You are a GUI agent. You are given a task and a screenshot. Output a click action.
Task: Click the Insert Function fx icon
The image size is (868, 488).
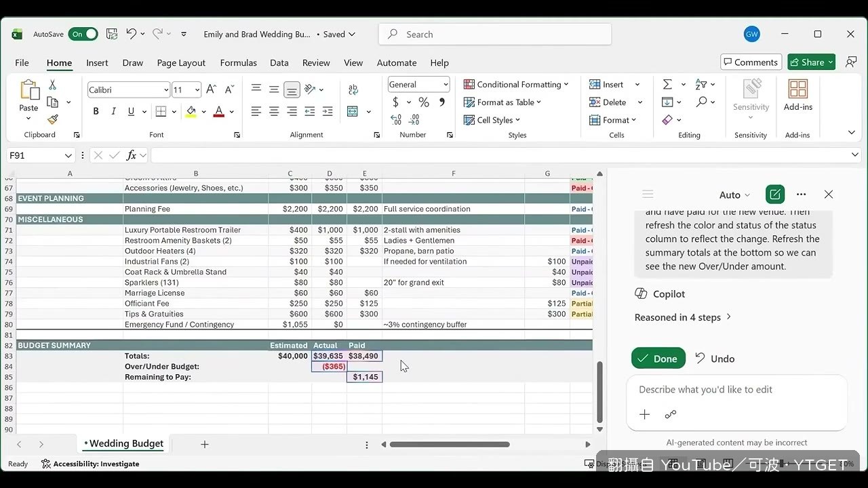pos(132,155)
